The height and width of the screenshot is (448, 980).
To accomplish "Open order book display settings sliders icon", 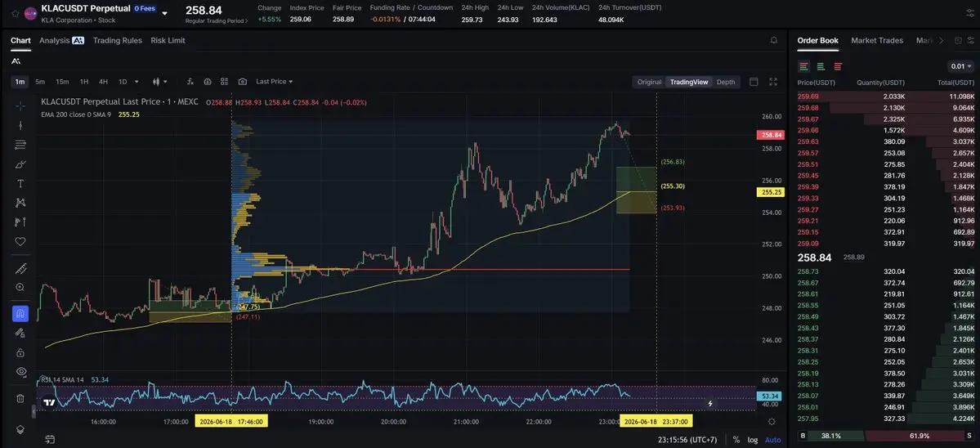I will click(970, 41).
